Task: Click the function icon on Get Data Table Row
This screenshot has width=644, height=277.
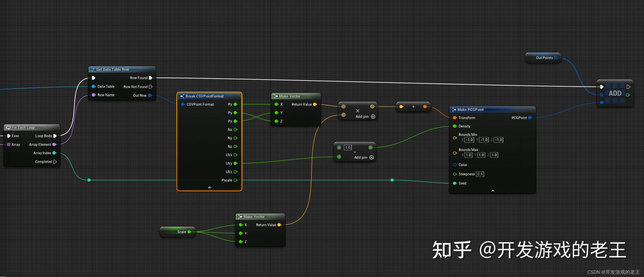Action: tap(93, 69)
